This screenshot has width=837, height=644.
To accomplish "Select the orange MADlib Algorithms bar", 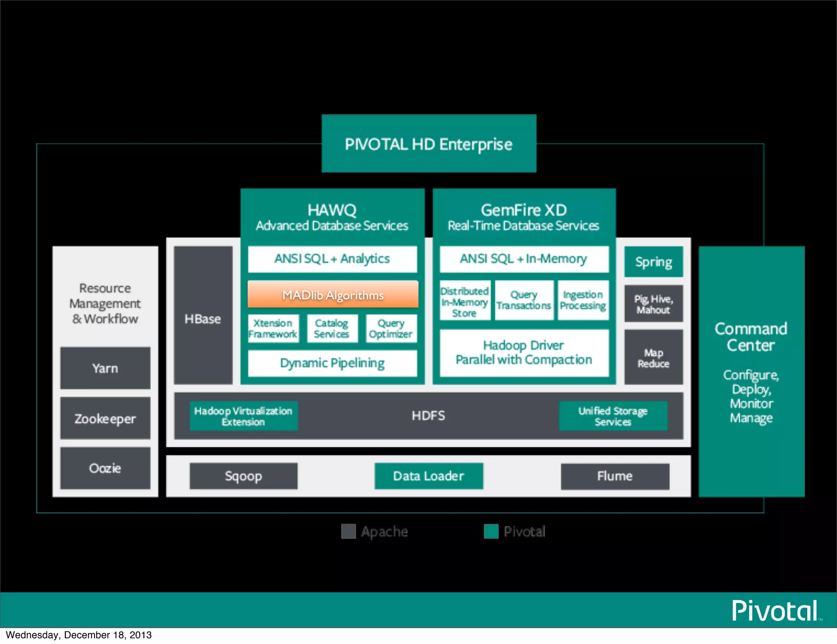I will point(333,294).
